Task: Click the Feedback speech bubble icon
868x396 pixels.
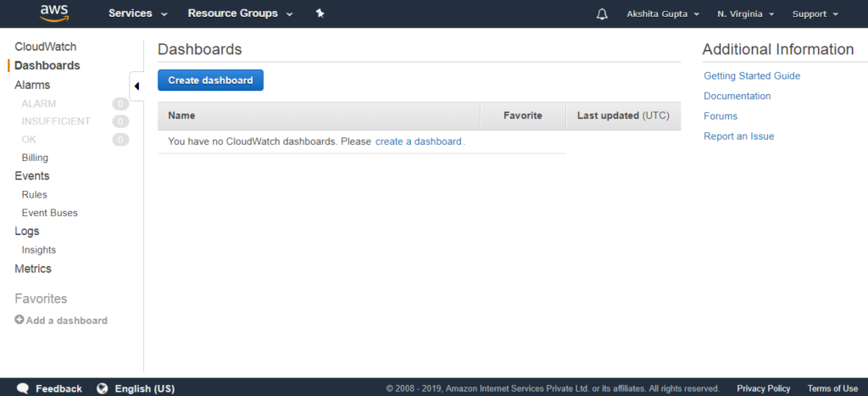Action: 23,388
